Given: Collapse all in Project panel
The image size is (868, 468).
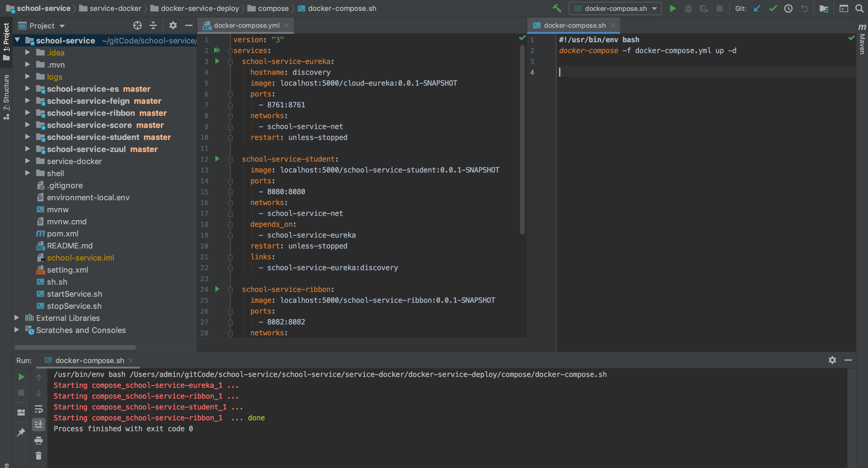Looking at the screenshot, I should tap(153, 25).
